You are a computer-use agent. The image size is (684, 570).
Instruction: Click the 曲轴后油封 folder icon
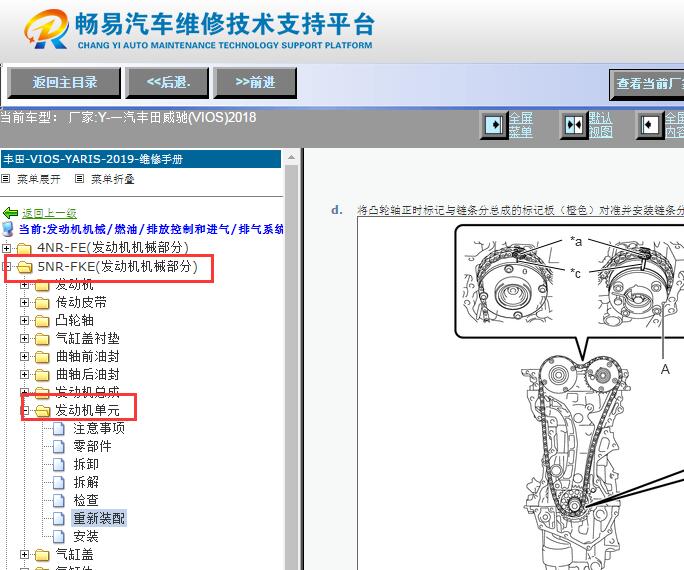click(42, 375)
